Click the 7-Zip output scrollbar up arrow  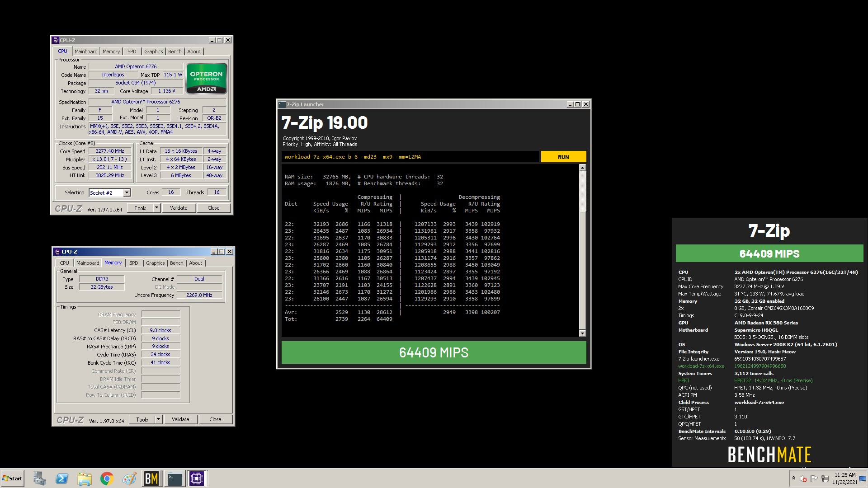click(x=582, y=168)
